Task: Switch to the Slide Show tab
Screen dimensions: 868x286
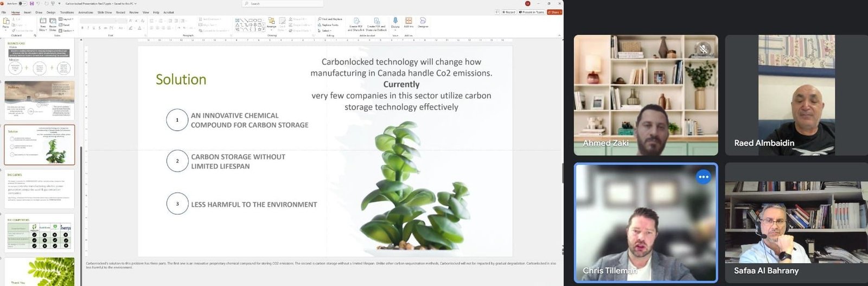Action: point(105,12)
